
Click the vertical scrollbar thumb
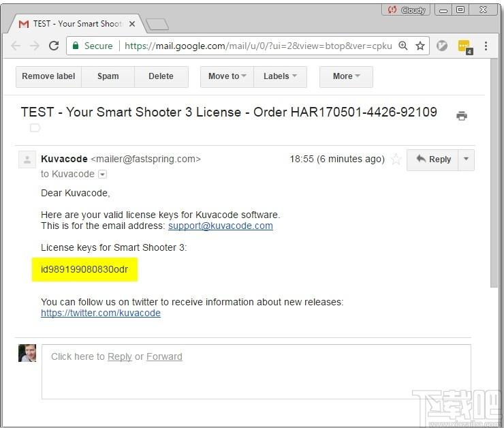494,173
